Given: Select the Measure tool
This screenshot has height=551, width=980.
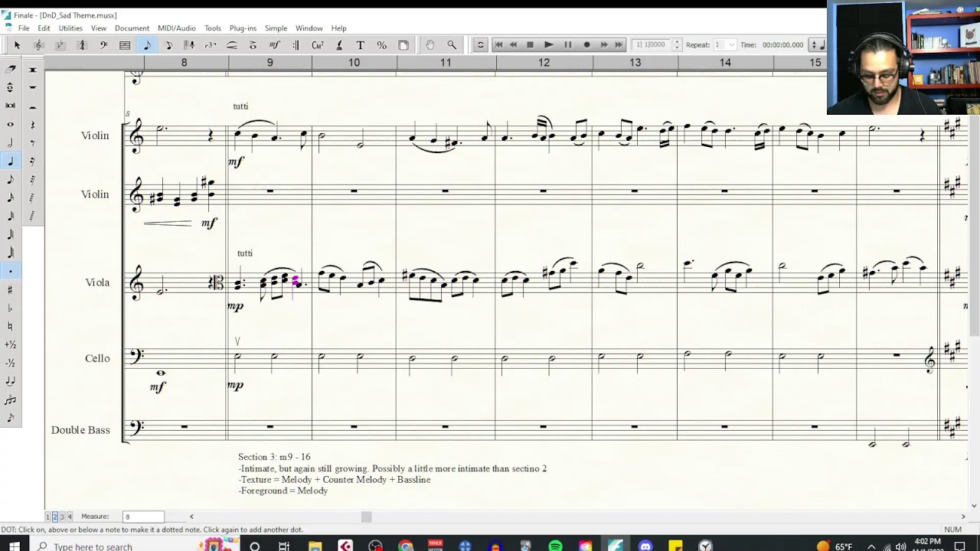Looking at the screenshot, I should (125, 45).
